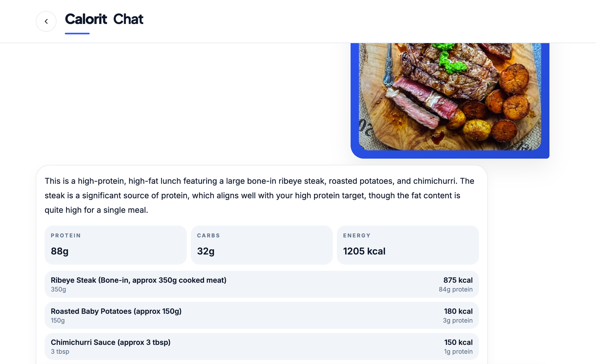The height and width of the screenshot is (364, 596).
Task: Select the Protein summary card label
Action: coord(66,235)
